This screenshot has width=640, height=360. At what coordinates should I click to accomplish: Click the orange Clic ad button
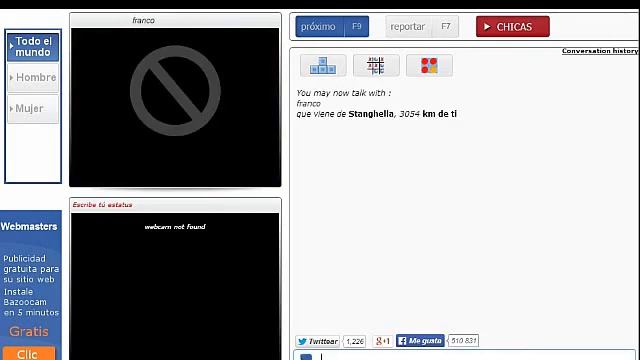click(29, 353)
